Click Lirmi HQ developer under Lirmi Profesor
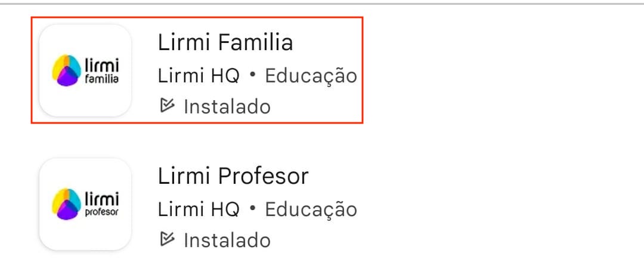 199,209
